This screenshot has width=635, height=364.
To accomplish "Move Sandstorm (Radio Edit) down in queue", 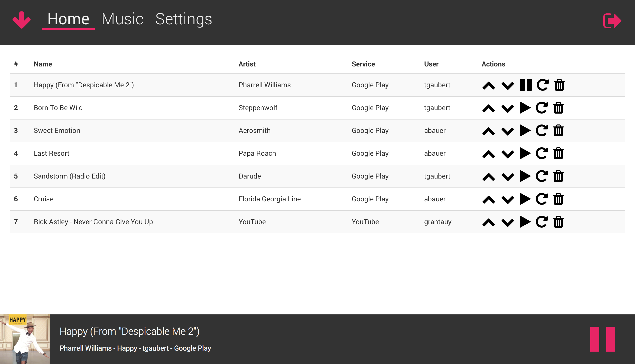I will click(x=508, y=177).
